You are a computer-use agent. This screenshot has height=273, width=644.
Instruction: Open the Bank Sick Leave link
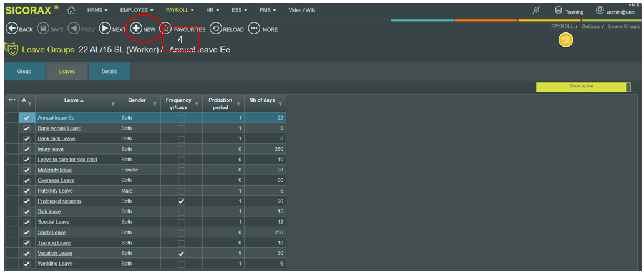[56, 138]
